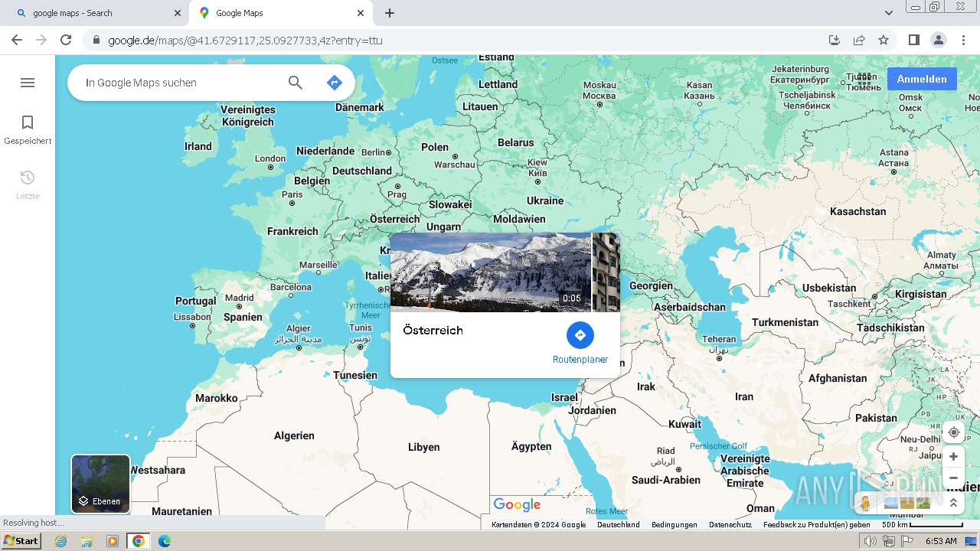Bookmark this page with the star
Viewport: 980px width, 551px height.
tap(884, 40)
